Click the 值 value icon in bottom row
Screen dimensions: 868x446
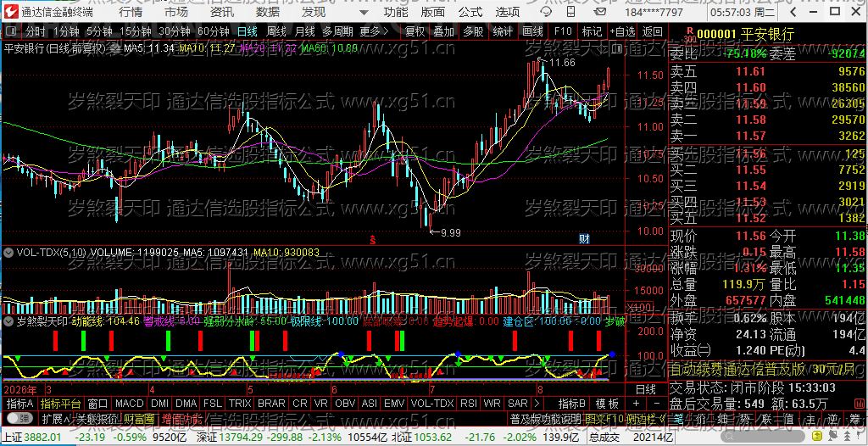787,418
